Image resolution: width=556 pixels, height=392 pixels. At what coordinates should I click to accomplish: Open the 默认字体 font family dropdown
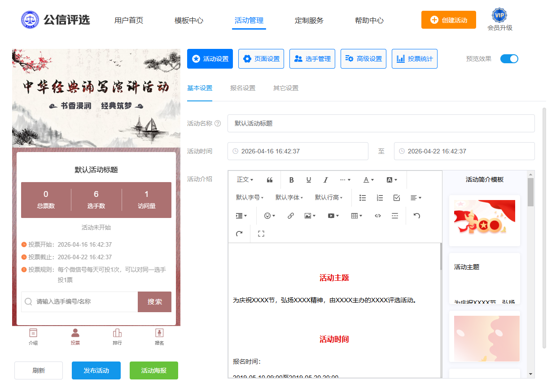[289, 198]
